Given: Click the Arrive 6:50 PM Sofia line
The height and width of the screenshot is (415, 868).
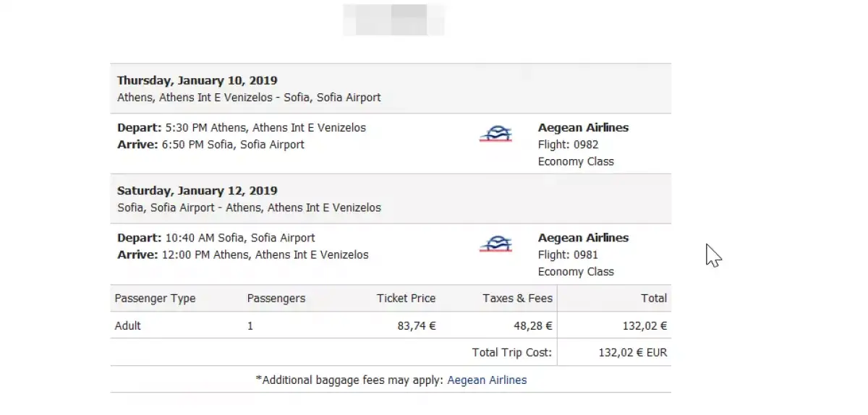Looking at the screenshot, I should tap(210, 145).
